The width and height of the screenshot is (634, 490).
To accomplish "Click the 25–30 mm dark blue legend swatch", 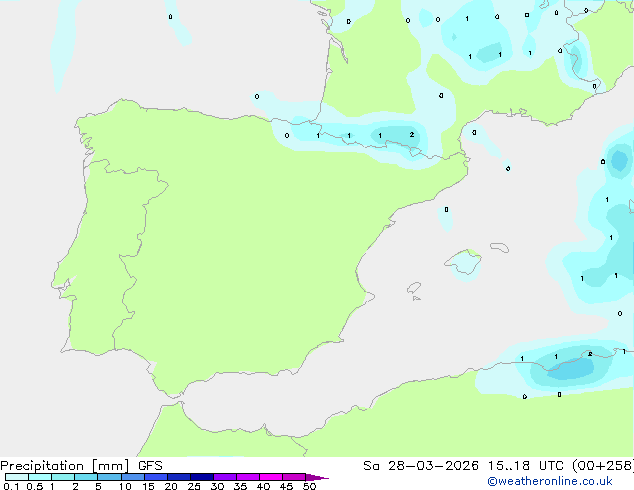I will 202,477.
